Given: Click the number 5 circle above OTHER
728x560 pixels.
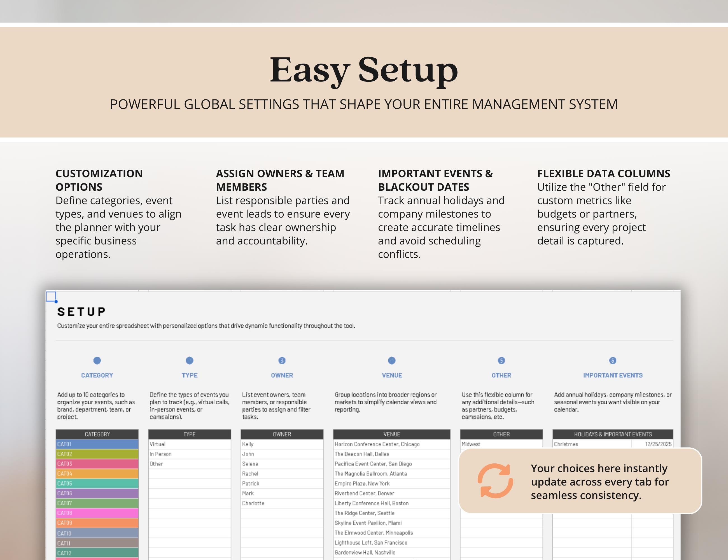Looking at the screenshot, I should [501, 360].
